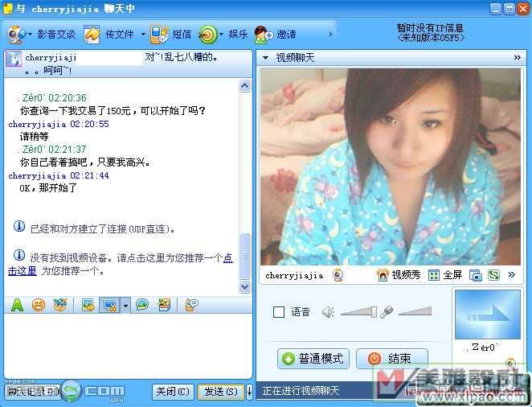The image size is (532, 407).
Task: Click the title bar chat icon
Action: 7,9
